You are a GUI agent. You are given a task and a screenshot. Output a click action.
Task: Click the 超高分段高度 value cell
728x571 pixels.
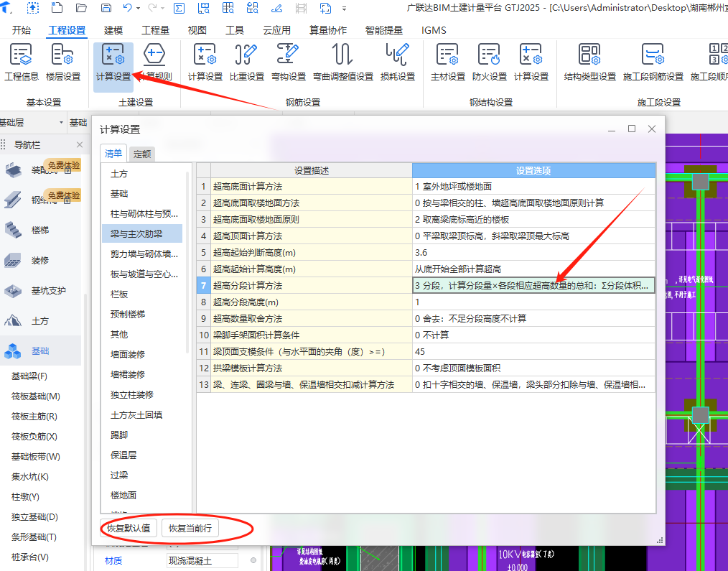pos(533,302)
